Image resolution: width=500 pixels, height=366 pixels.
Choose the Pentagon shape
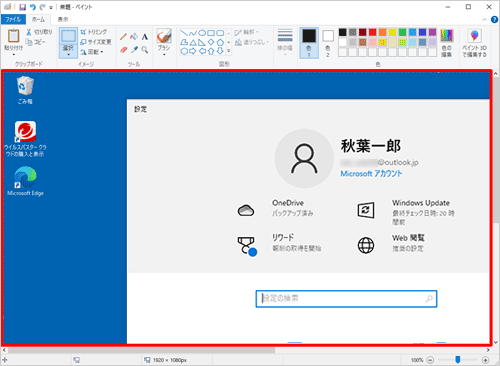pos(220,42)
